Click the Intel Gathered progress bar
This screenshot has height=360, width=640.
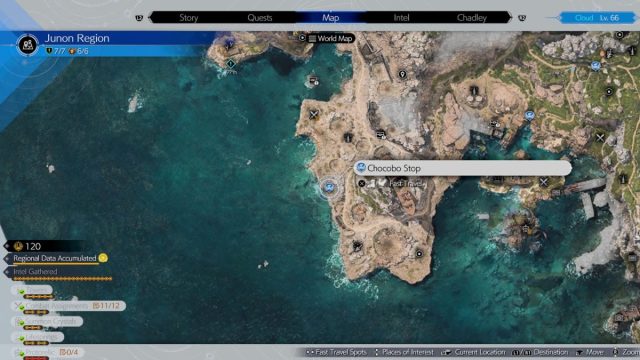tap(62, 279)
